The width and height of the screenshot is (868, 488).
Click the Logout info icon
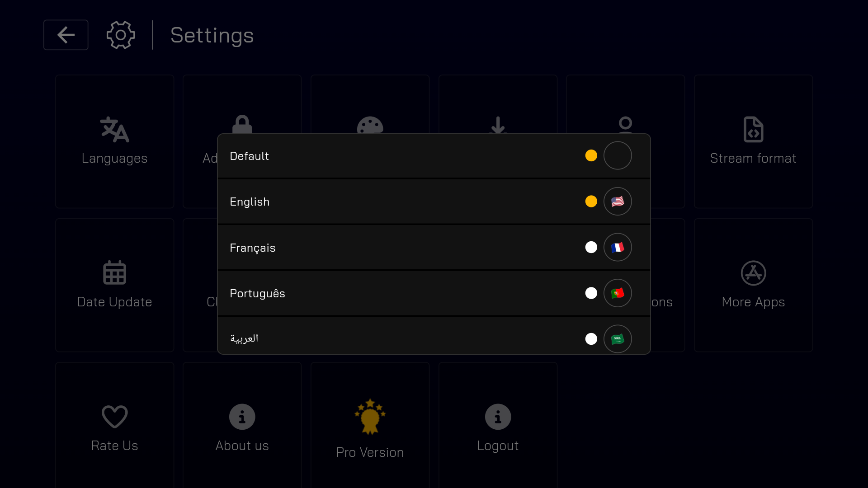[498, 417]
